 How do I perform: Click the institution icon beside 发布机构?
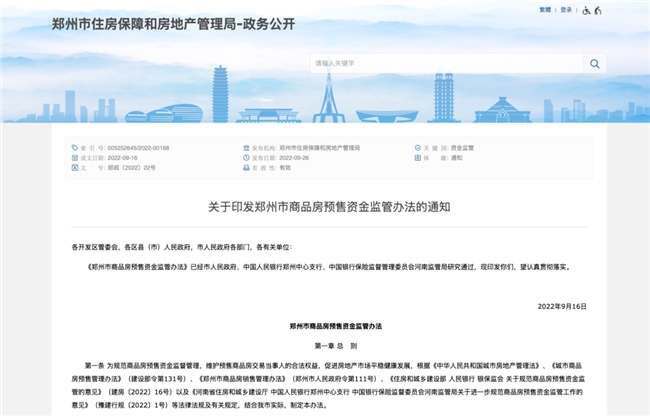[x=246, y=148]
